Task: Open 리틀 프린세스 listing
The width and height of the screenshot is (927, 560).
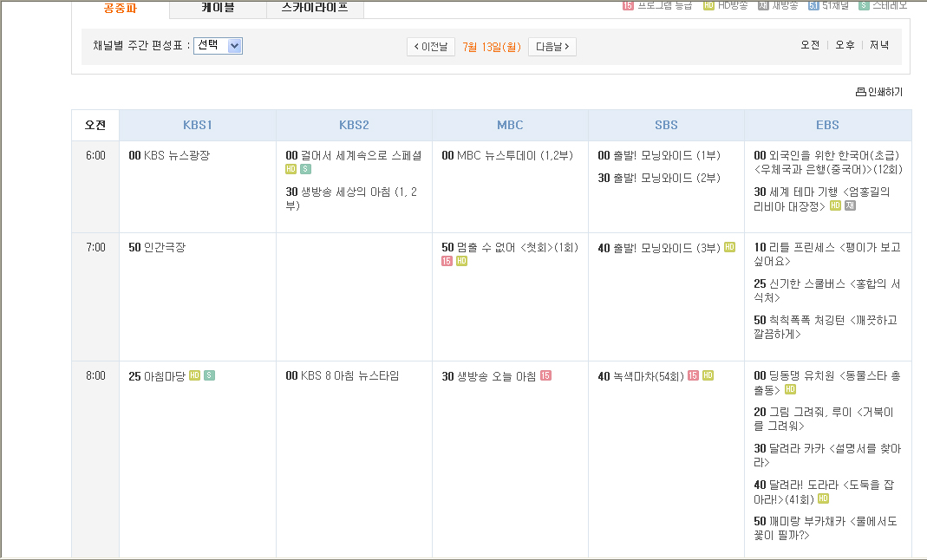Action: tap(827, 254)
